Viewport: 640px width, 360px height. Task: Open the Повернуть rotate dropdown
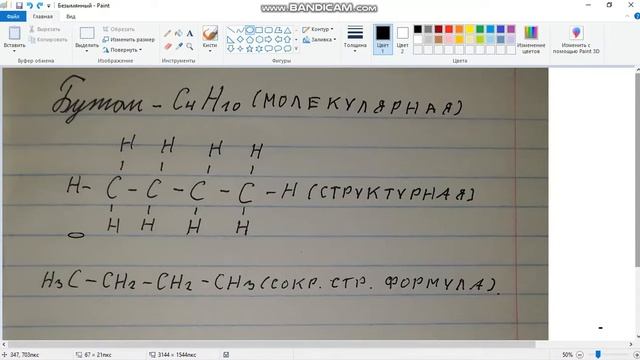tap(122, 50)
